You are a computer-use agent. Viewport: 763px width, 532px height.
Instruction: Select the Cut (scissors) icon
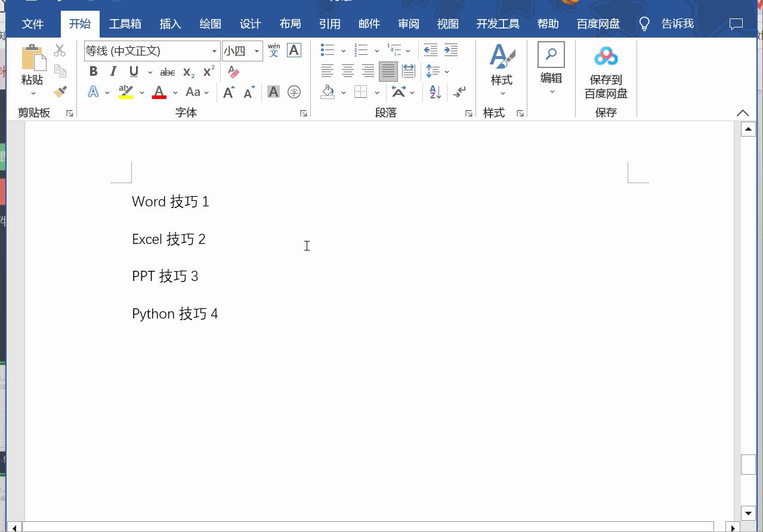tap(59, 50)
